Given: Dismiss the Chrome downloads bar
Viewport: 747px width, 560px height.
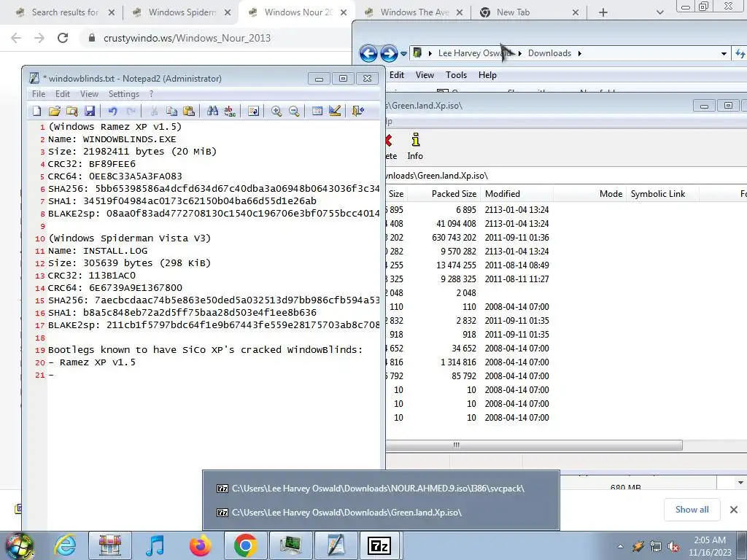Looking at the screenshot, I should coord(734,510).
